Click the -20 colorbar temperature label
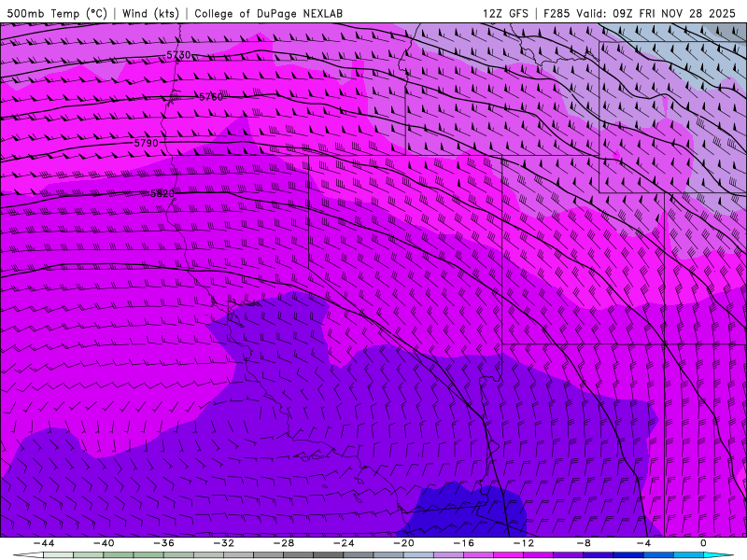 click(x=404, y=543)
